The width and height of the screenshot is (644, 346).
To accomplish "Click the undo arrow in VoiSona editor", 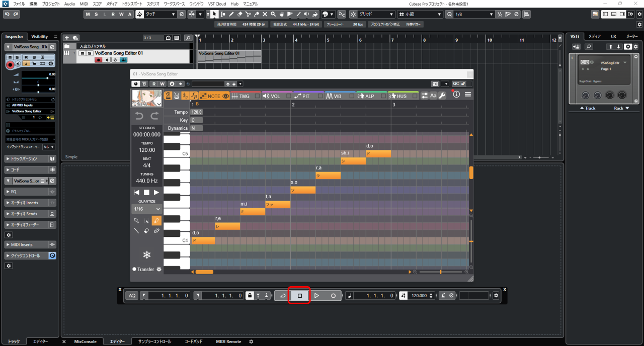I will pyautogui.click(x=139, y=116).
